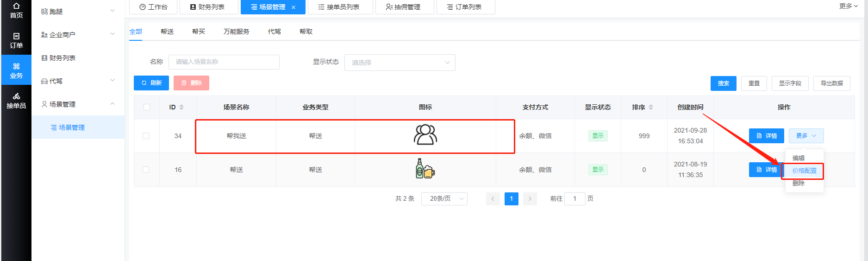Click the 显示 status tag in row 16
The image size is (868, 261).
click(598, 170)
